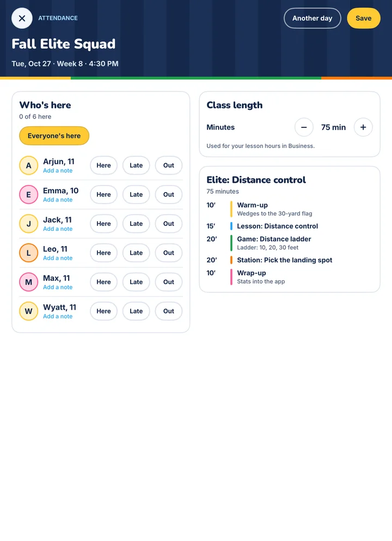Mark Arjun as Out
This screenshot has height=541, width=392.
(169, 165)
